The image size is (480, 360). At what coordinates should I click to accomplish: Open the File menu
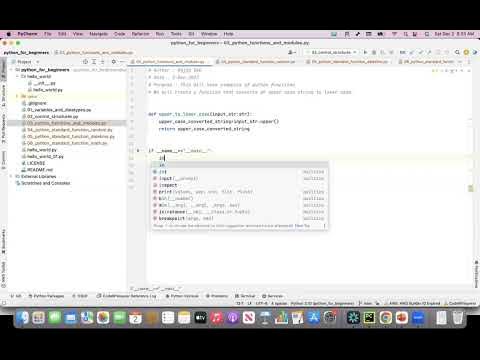pos(48,34)
